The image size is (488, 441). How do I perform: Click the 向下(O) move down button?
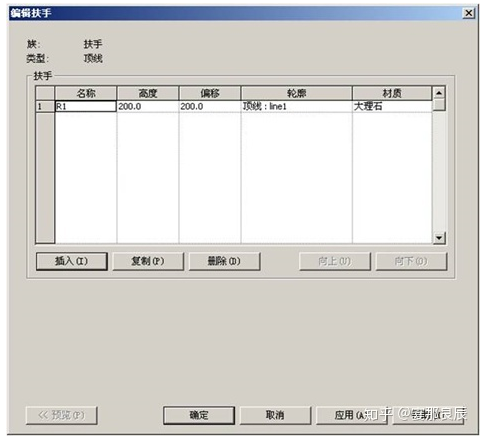click(411, 261)
